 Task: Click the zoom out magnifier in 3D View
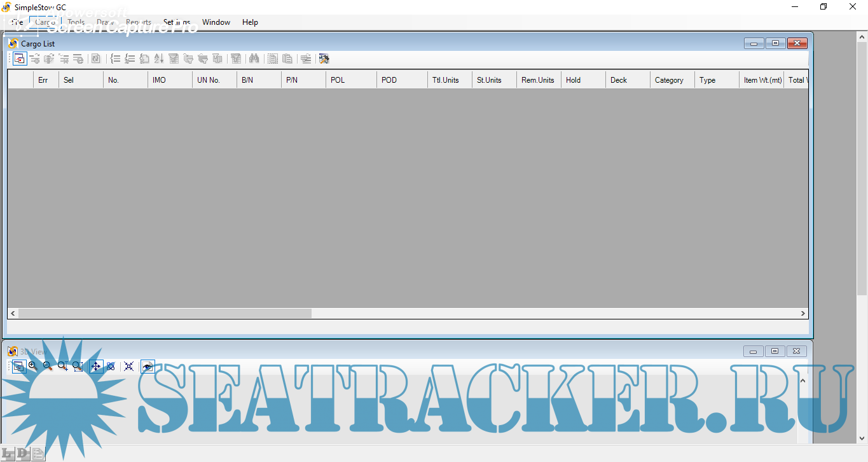(47, 366)
